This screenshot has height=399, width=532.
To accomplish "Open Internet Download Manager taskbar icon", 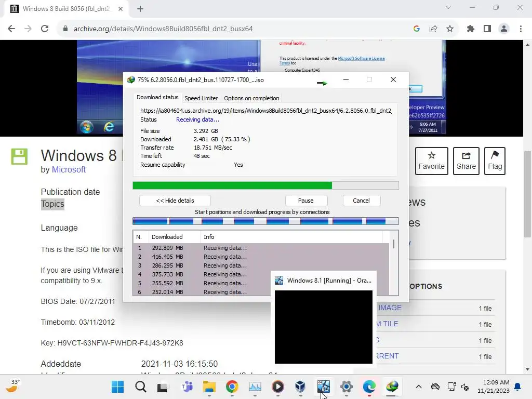I will click(392, 387).
